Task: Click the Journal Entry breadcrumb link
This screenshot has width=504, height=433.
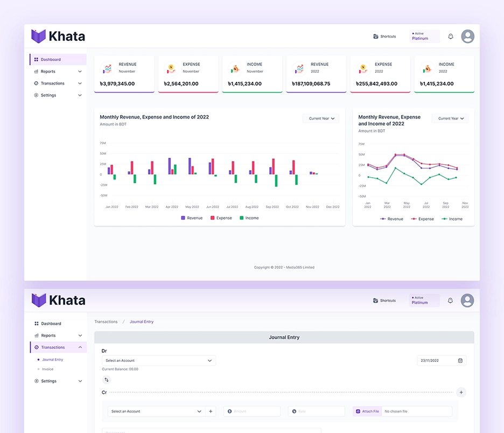Action: click(142, 322)
